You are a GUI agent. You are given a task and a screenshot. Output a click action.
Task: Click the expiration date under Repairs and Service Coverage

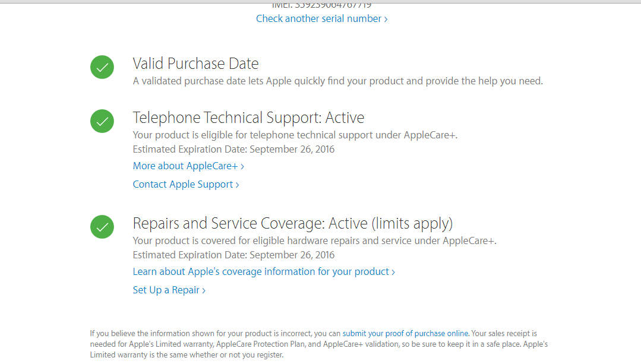[x=234, y=255]
